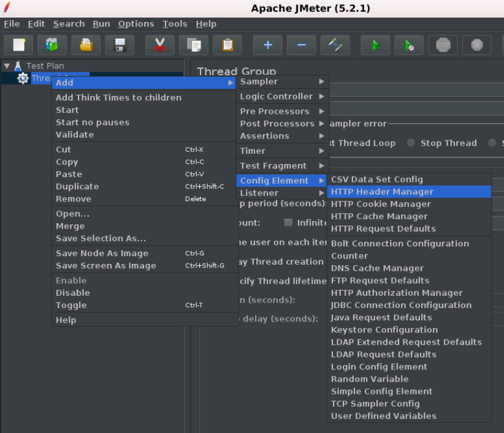
Task: Select CSV Data Set Config
Action: 409,179
